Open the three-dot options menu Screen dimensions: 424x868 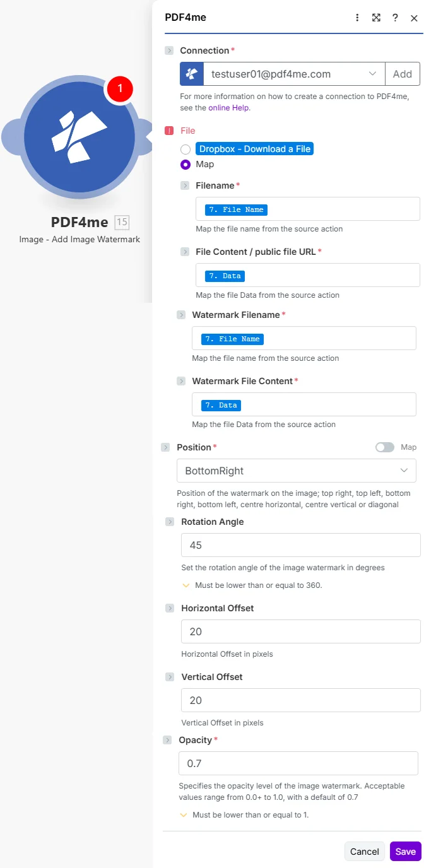tap(358, 18)
